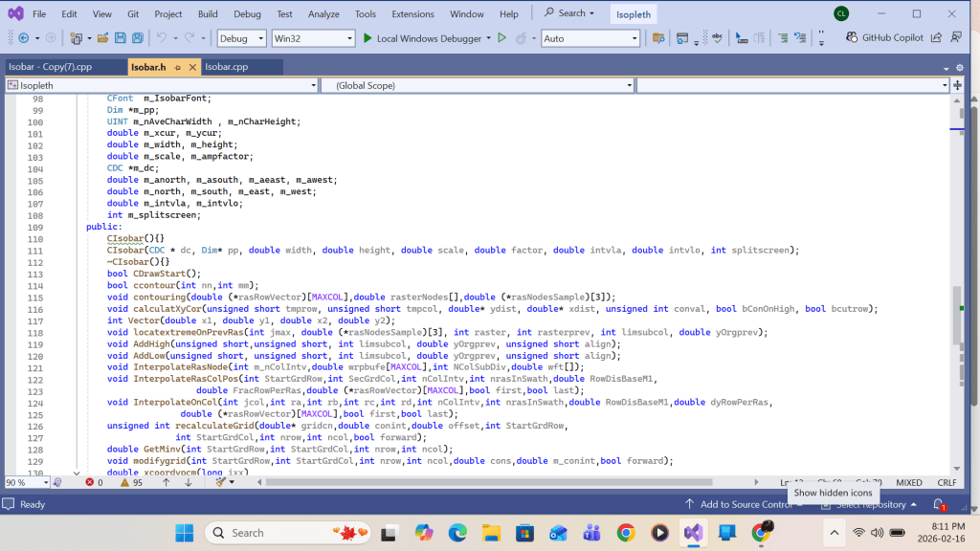This screenshot has height=551, width=980.
Task: Click the Navigate Backward arrow icon
Action: tap(23, 38)
